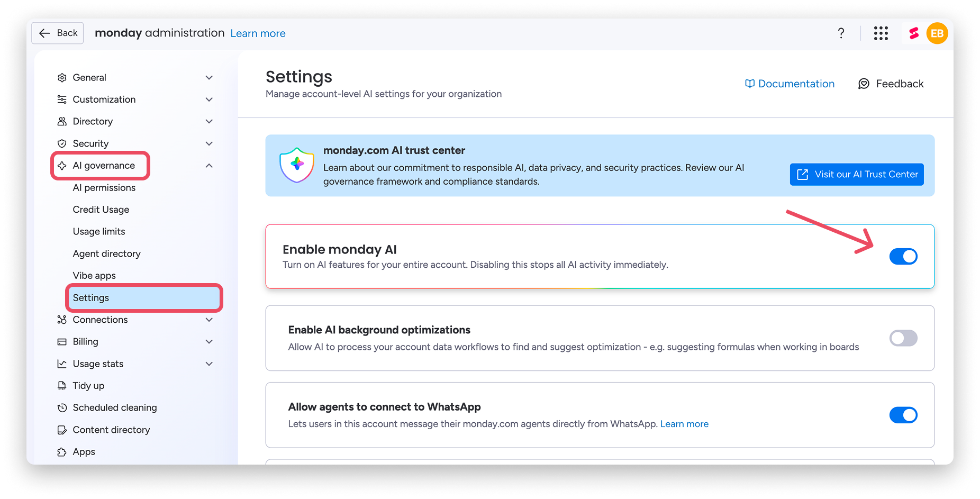The image size is (980, 499).
Task: Click the AI trust center shield icon
Action: [297, 165]
